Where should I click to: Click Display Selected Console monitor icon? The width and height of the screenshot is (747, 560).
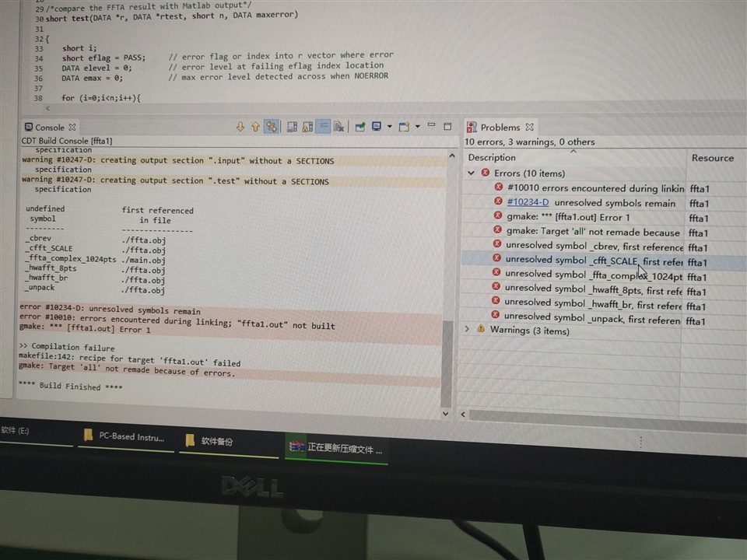click(x=377, y=127)
